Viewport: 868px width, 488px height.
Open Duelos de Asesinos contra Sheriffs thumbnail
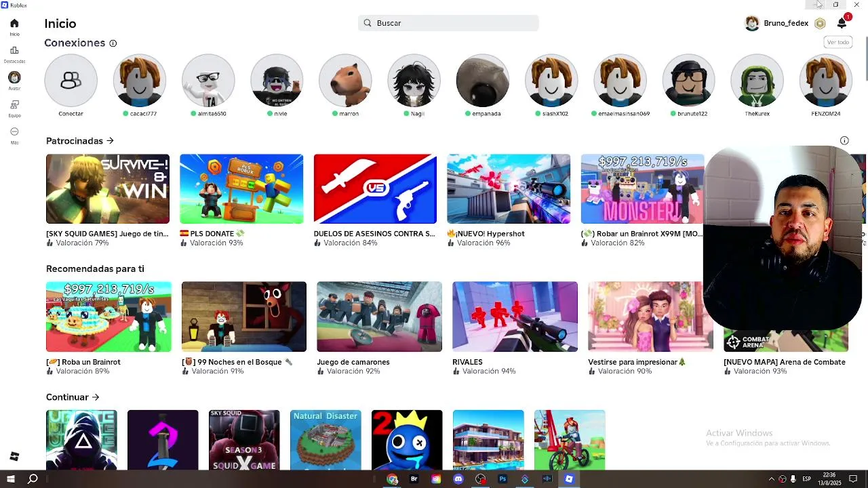tap(375, 189)
